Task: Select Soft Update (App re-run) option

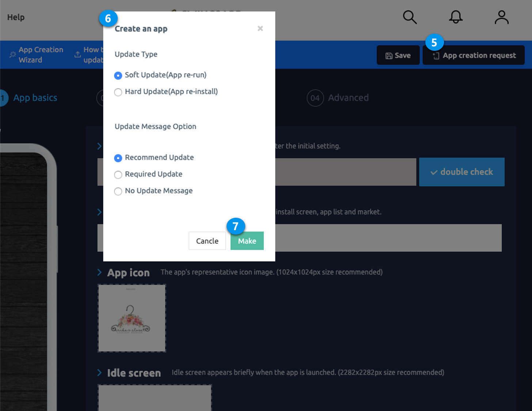Action: (118, 76)
